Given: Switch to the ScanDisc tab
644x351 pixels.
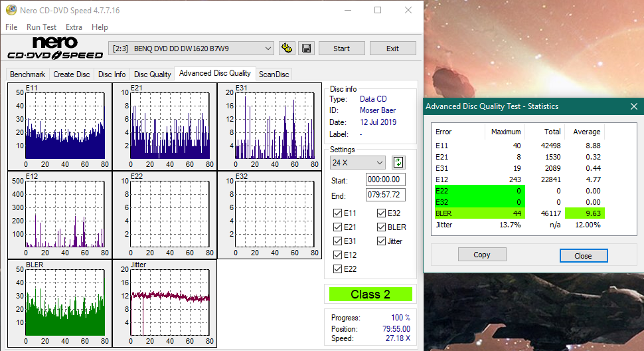Looking at the screenshot, I should 274,74.
